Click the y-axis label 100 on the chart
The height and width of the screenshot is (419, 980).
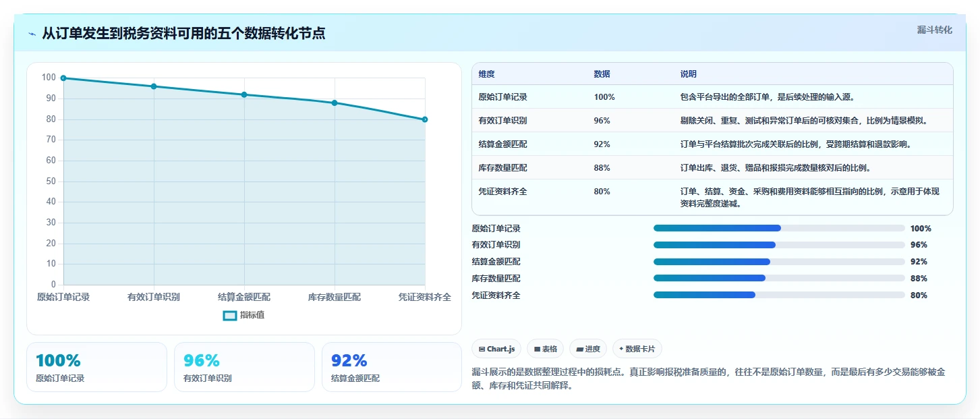pyautogui.click(x=49, y=78)
